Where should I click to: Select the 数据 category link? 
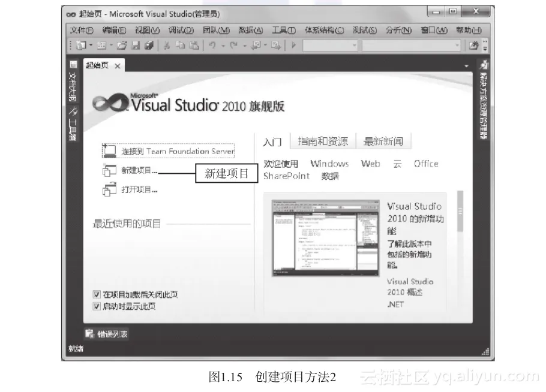pos(330,176)
